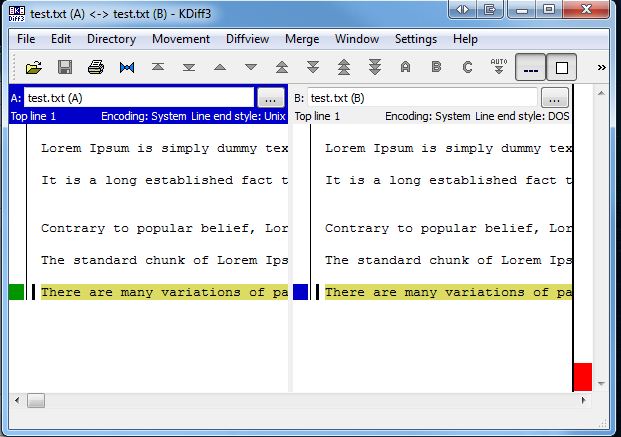Open the Merge menu
The height and width of the screenshot is (437, 621).
coord(302,39)
